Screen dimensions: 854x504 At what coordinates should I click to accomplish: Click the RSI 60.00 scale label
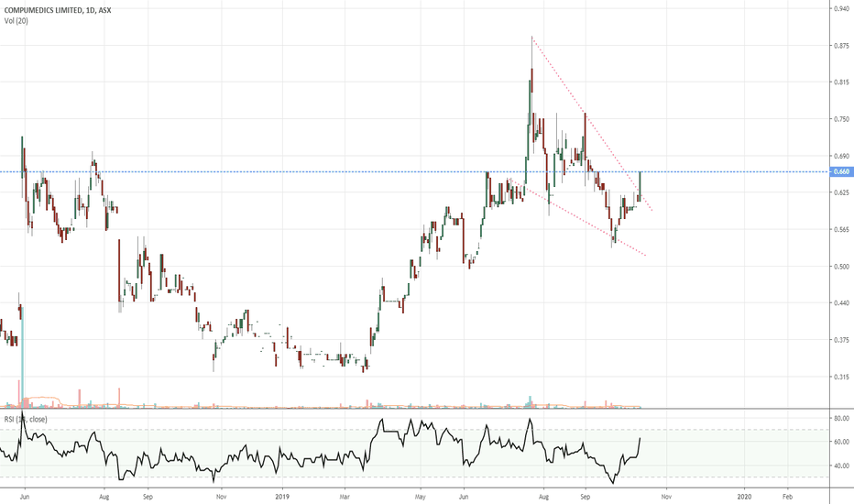click(x=842, y=442)
